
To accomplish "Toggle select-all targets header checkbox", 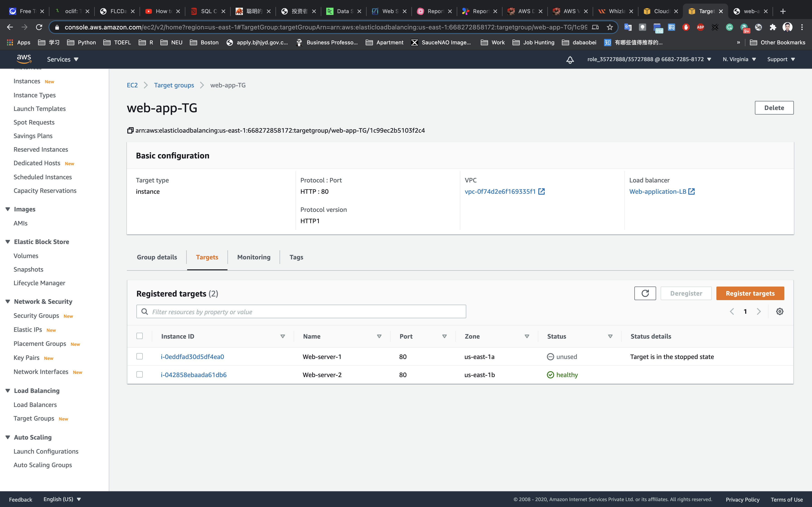I will click(140, 336).
